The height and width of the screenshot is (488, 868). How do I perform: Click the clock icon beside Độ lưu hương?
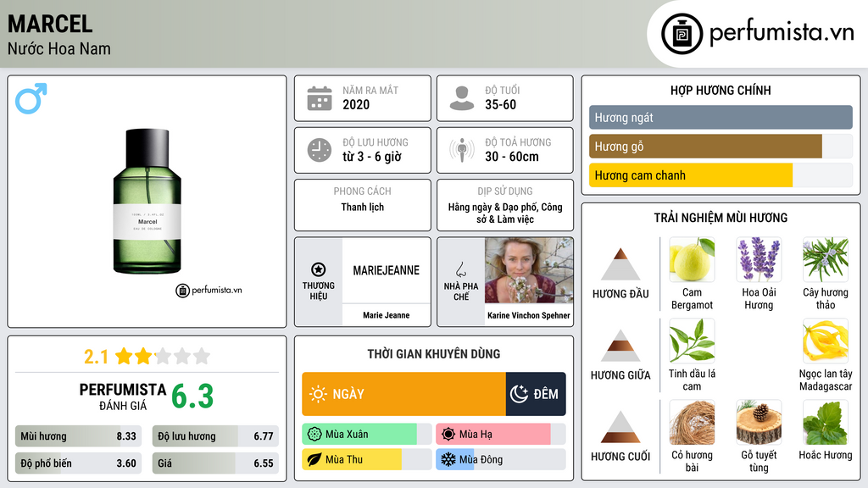(x=320, y=150)
